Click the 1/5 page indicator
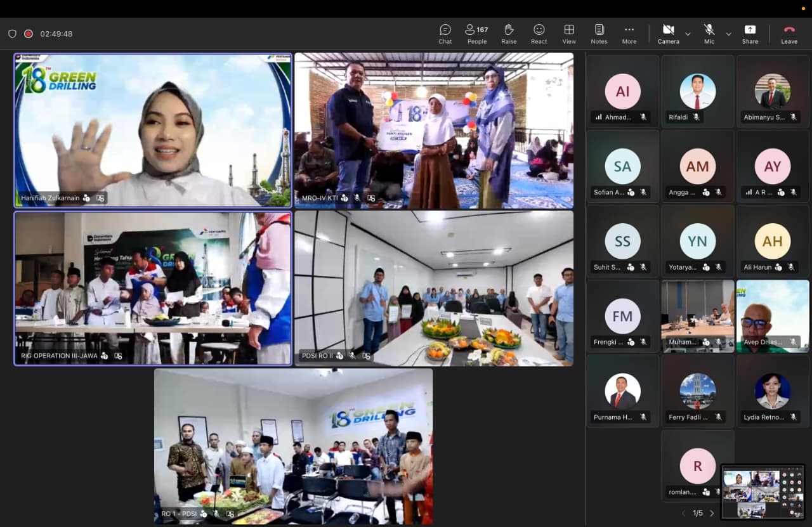This screenshot has width=812, height=527. coord(698,513)
